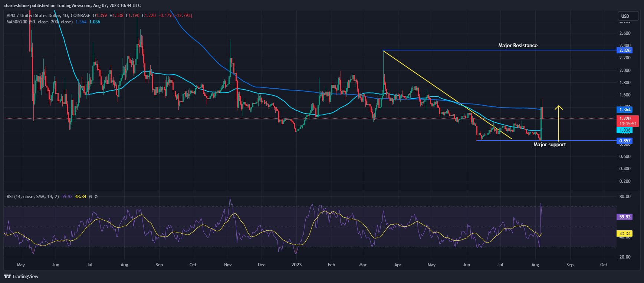Select the RSI (14, close, SMA, 14, 2) legend

[x=33, y=197]
